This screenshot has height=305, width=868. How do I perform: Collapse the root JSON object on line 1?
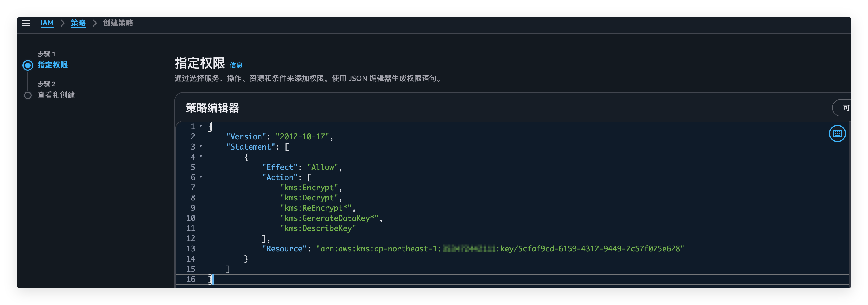(x=201, y=126)
